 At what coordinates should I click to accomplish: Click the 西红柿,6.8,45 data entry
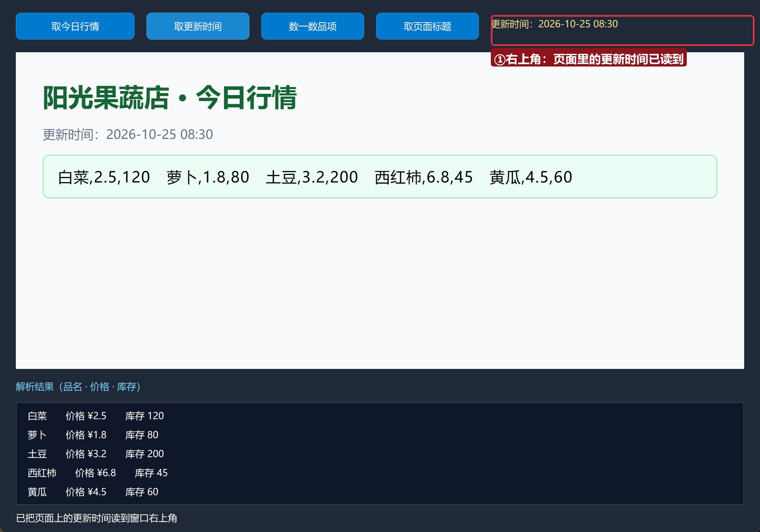(x=424, y=177)
